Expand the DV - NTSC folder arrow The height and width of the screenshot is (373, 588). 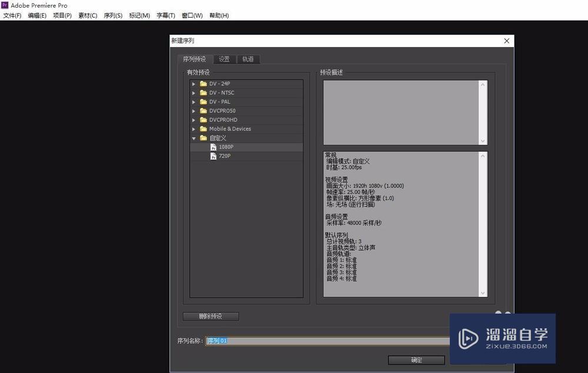[194, 93]
